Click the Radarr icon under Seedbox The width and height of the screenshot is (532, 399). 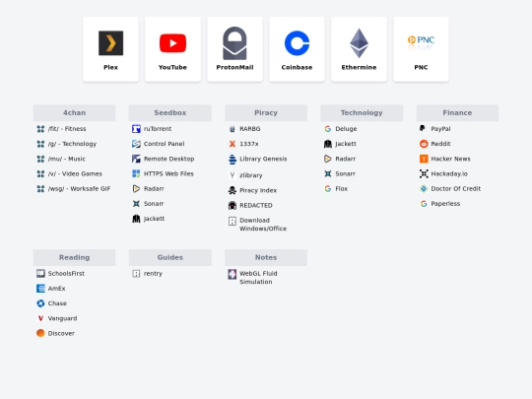136,188
